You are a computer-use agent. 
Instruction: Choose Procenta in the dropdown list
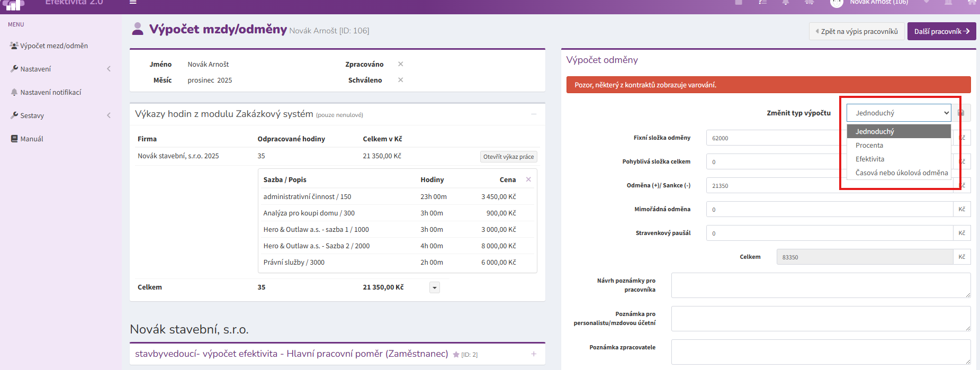coord(898,145)
